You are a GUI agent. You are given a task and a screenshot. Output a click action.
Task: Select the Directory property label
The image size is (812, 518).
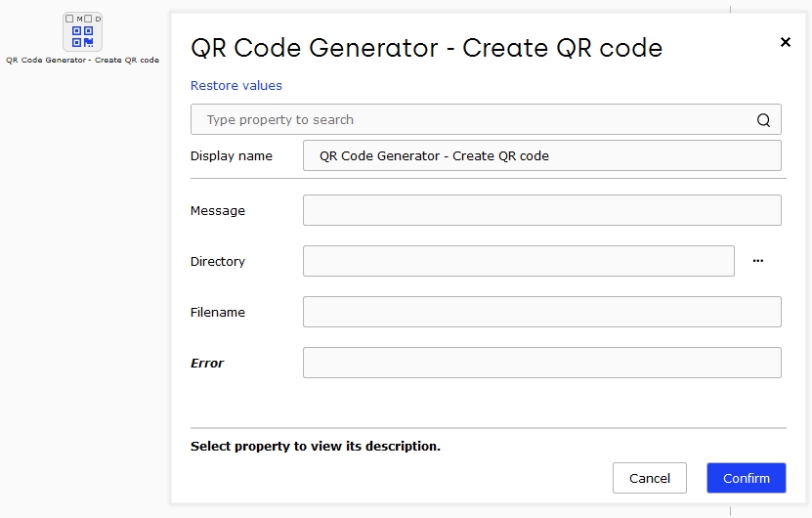pos(218,262)
